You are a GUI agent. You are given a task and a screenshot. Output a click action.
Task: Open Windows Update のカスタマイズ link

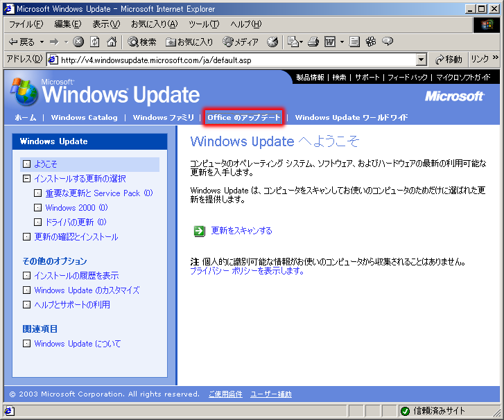(87, 290)
